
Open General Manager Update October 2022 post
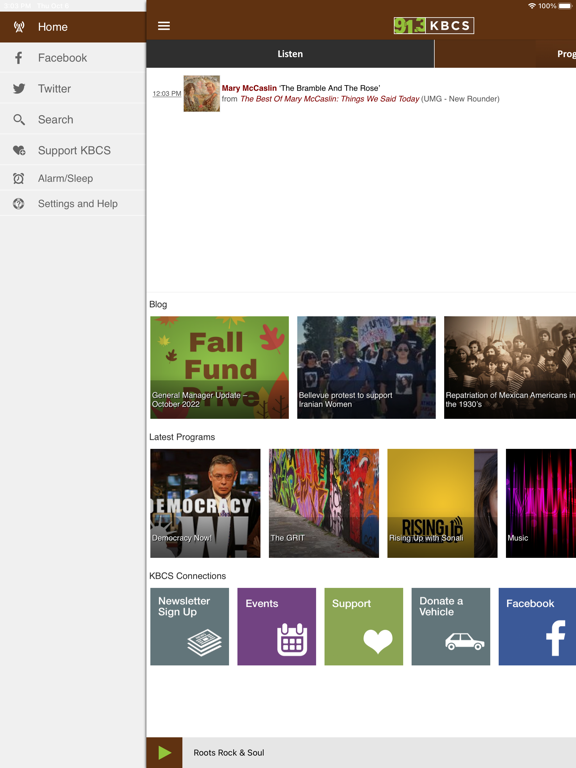[219, 367]
